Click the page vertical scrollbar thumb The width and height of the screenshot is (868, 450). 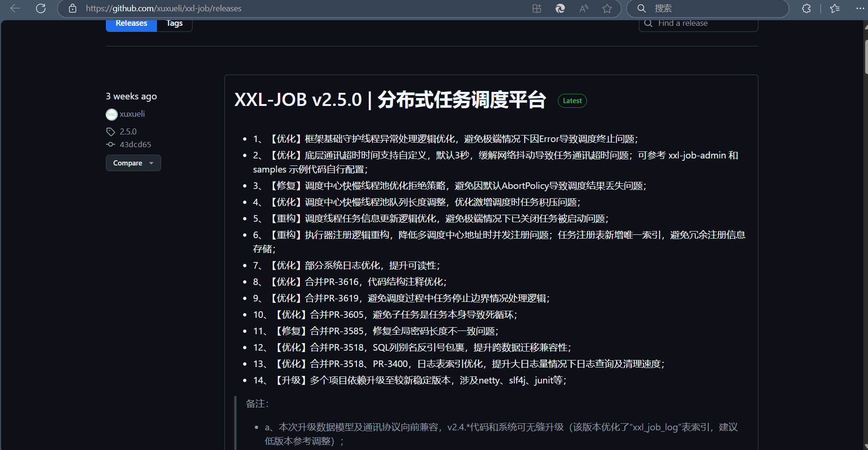coord(866,56)
